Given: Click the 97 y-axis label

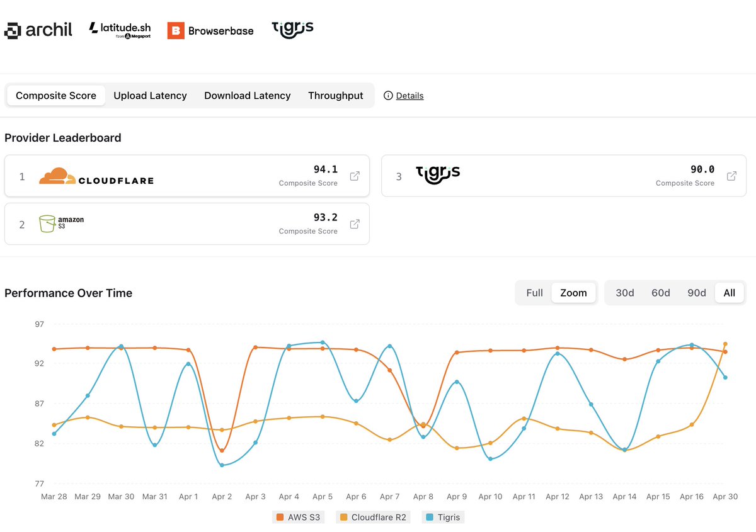Looking at the screenshot, I should 40,324.
